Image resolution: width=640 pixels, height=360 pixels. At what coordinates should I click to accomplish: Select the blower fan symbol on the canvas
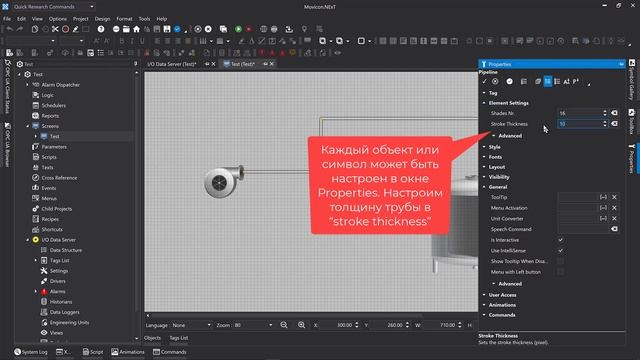pos(224,182)
